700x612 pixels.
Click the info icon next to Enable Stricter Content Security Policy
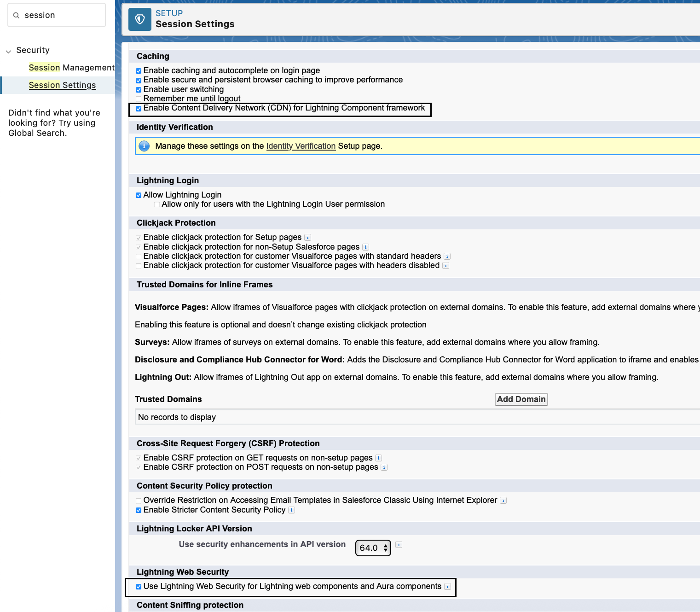point(291,510)
